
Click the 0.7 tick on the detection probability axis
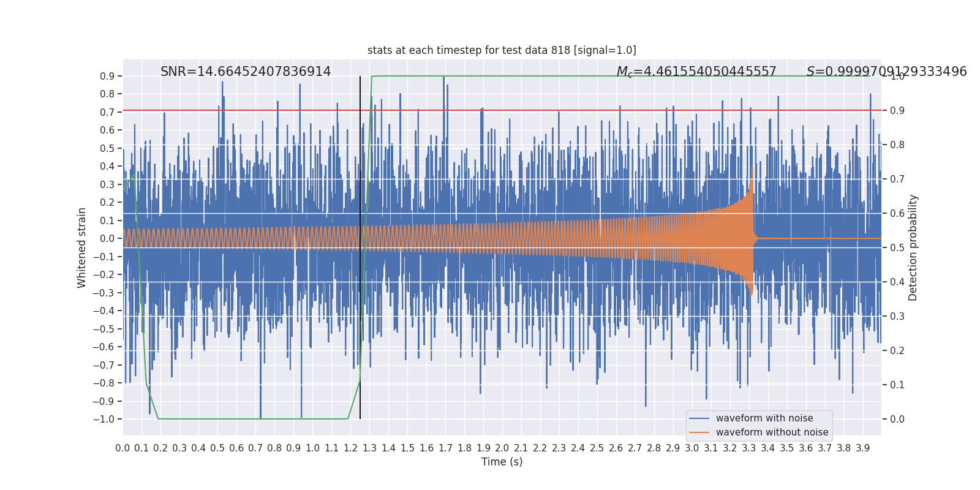[x=897, y=179]
